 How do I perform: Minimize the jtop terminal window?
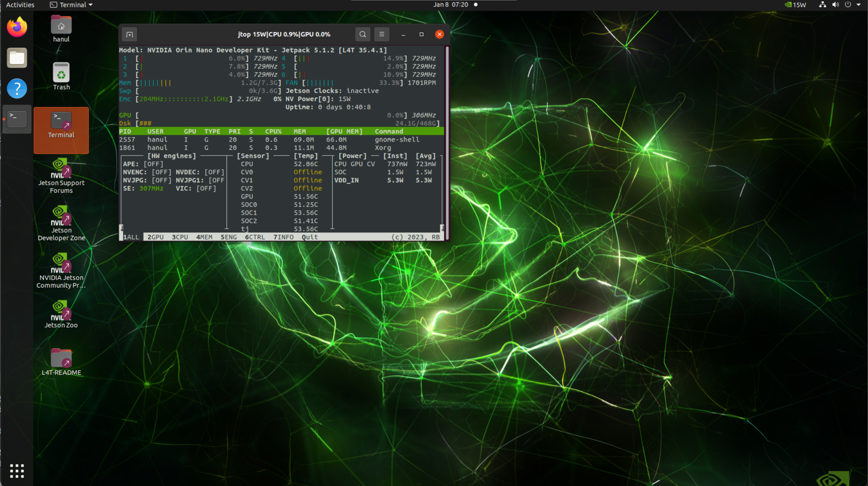pyautogui.click(x=404, y=34)
